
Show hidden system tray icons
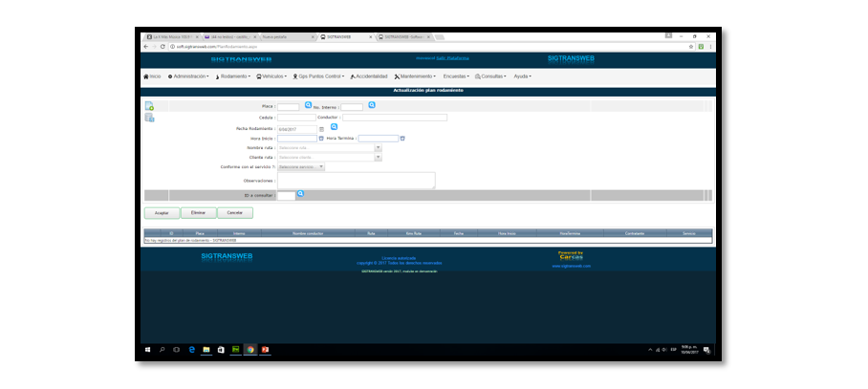coord(650,350)
